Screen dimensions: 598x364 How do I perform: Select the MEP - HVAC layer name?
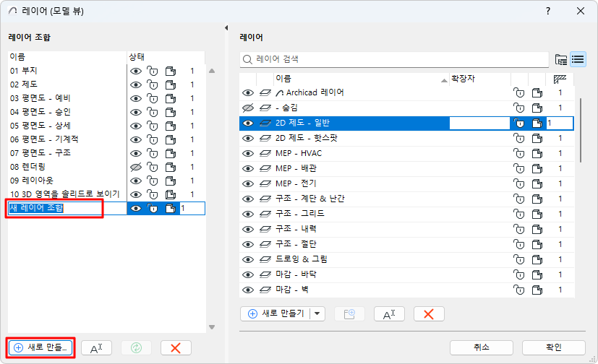coord(299,153)
